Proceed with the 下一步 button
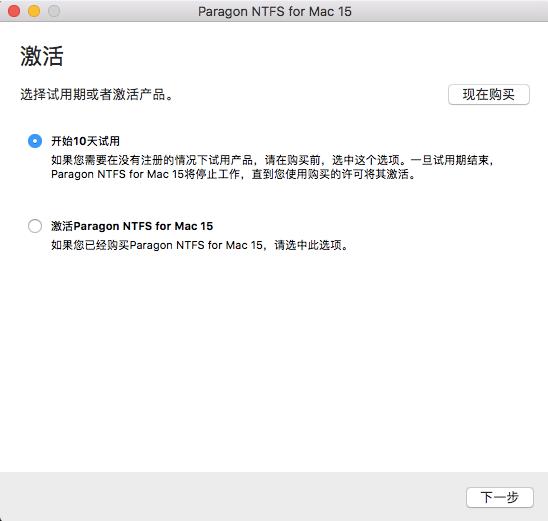This screenshot has width=548, height=521. click(x=499, y=497)
